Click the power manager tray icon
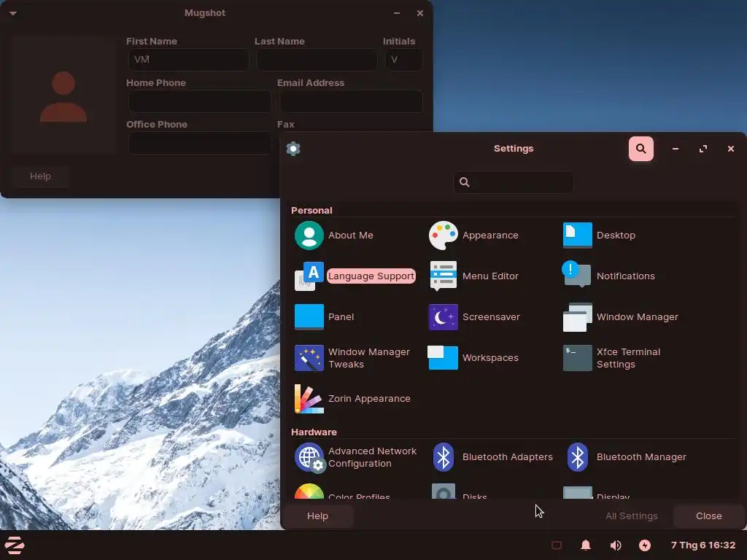 [645, 545]
